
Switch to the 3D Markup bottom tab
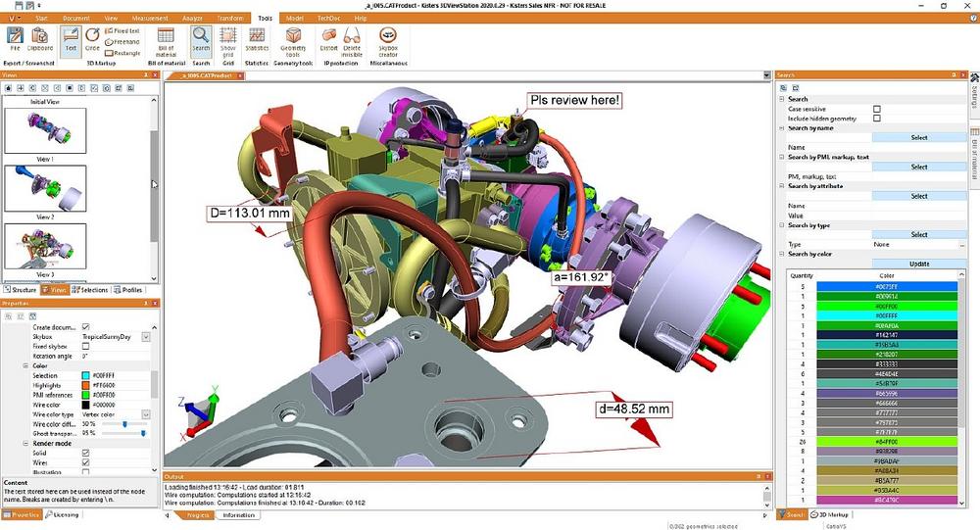(x=829, y=515)
